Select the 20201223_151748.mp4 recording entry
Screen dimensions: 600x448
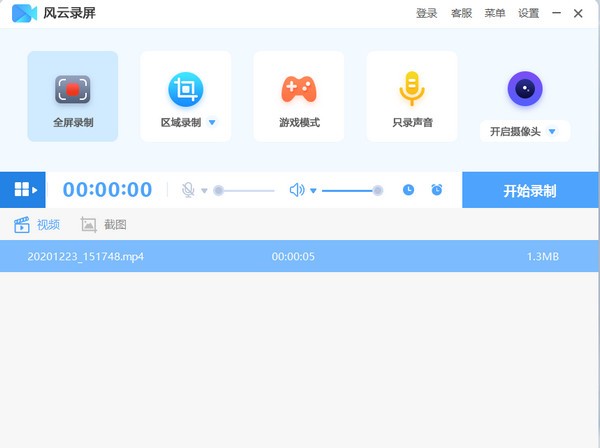point(86,256)
